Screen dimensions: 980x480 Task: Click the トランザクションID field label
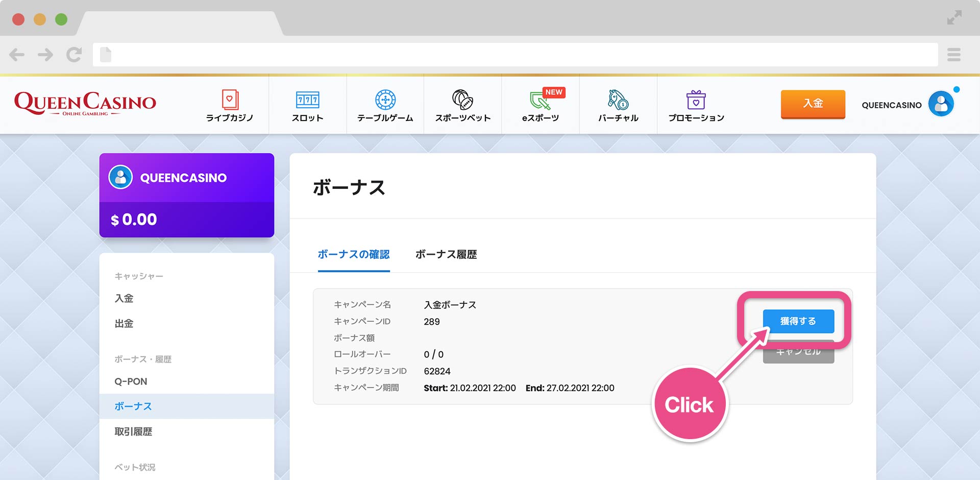point(370,371)
